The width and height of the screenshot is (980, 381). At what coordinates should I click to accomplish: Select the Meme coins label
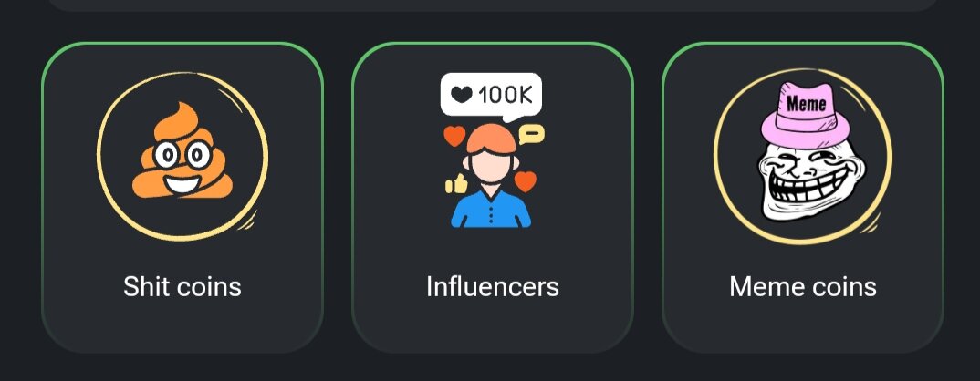tap(802, 287)
